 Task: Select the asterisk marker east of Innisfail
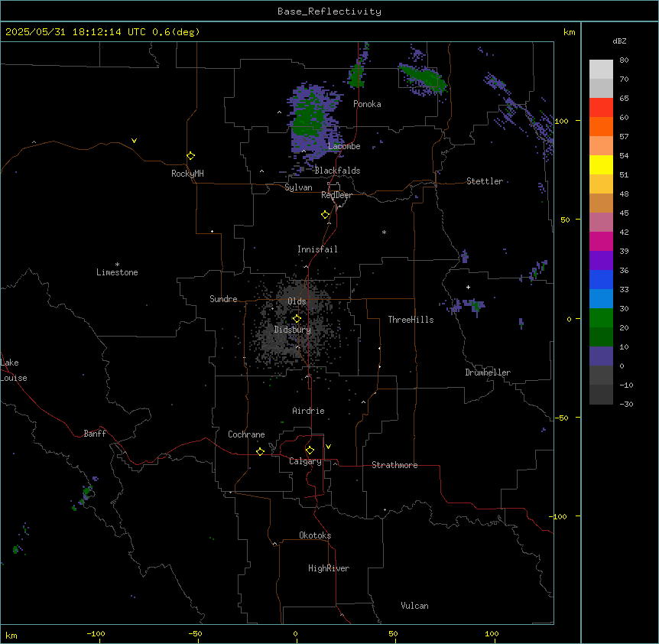pyautogui.click(x=384, y=232)
